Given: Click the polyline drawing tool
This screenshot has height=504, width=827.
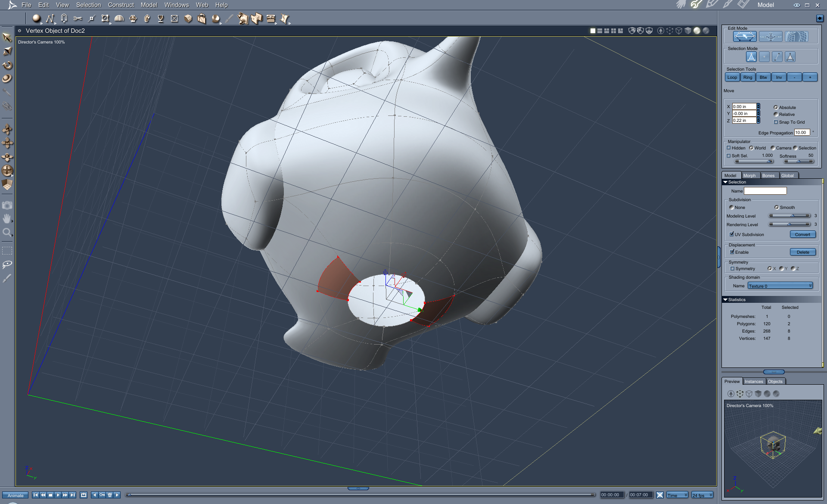Looking at the screenshot, I should coord(50,18).
